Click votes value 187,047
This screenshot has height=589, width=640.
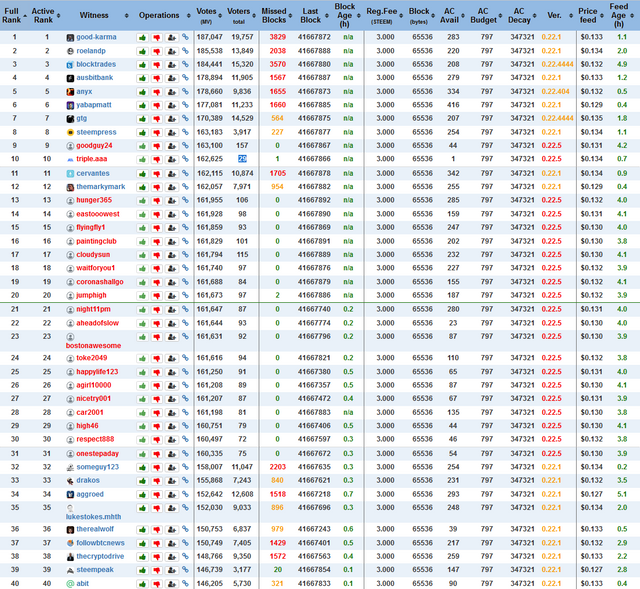[210, 37]
